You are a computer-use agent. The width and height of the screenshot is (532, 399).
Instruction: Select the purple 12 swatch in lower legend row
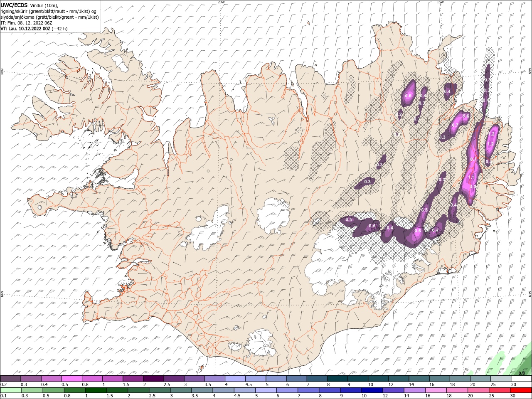tap(393, 390)
